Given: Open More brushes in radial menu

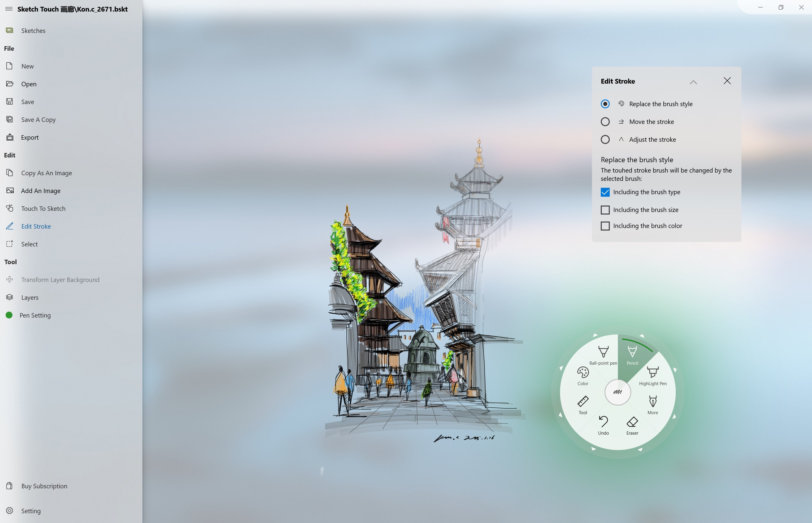Looking at the screenshot, I should tap(653, 404).
